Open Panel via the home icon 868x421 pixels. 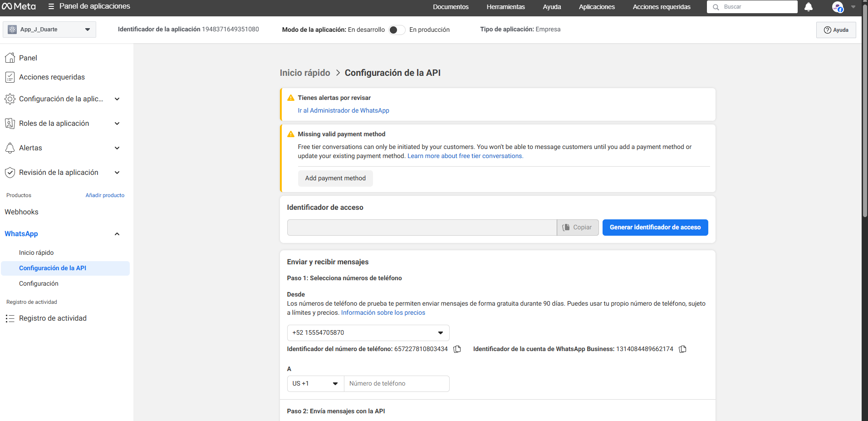coord(10,58)
